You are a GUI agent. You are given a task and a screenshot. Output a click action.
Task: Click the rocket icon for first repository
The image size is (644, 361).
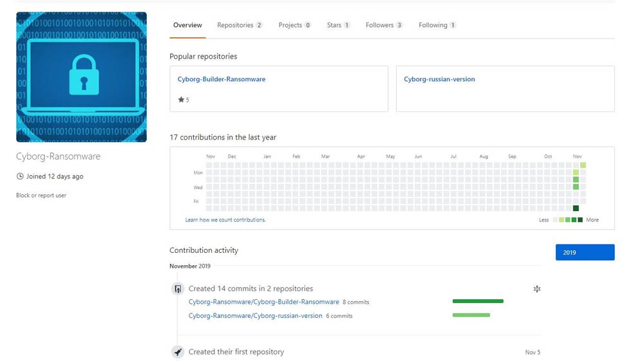click(x=178, y=351)
